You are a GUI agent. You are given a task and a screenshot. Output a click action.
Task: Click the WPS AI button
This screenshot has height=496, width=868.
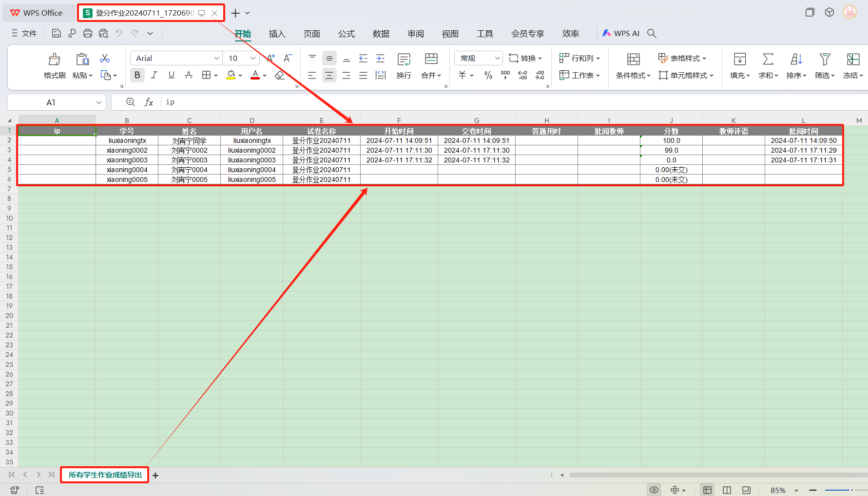(x=621, y=33)
